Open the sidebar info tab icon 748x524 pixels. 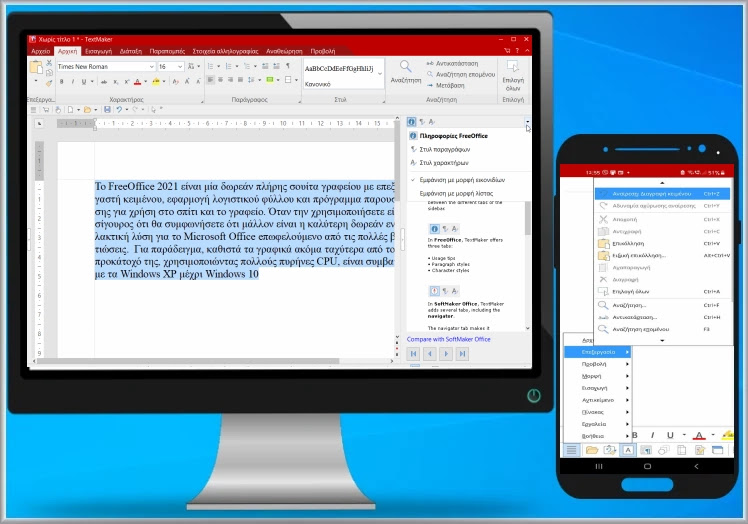click(x=411, y=122)
